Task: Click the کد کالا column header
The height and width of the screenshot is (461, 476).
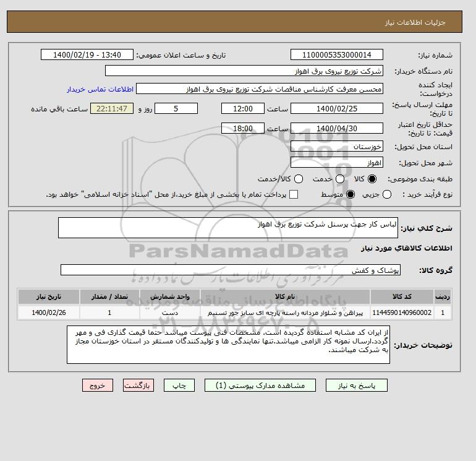Action: tap(402, 296)
